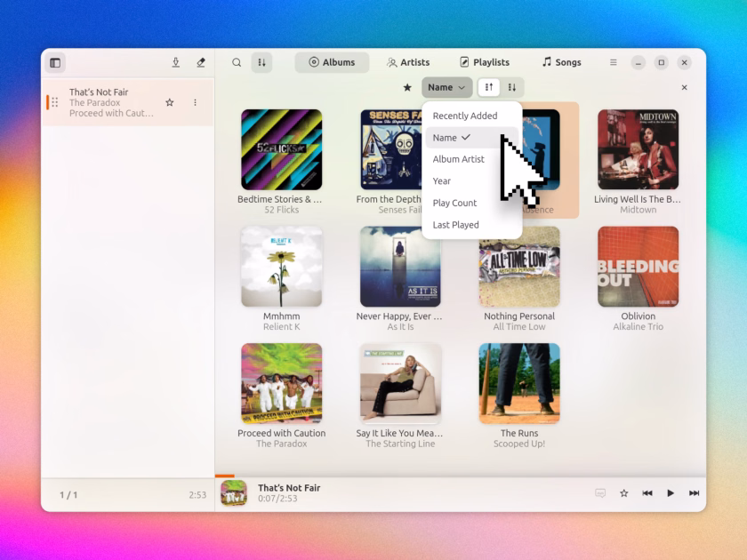Click the As It Is artist label
The width and height of the screenshot is (747, 560).
point(400,327)
